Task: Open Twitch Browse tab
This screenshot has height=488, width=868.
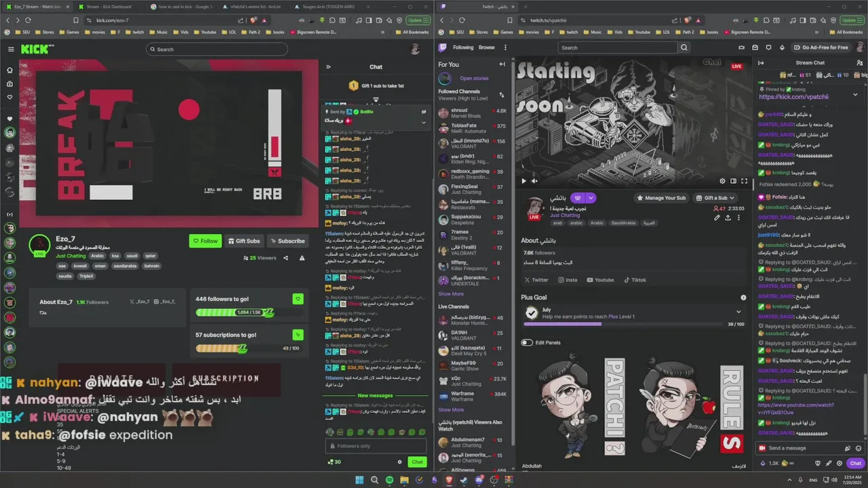Action: click(487, 47)
